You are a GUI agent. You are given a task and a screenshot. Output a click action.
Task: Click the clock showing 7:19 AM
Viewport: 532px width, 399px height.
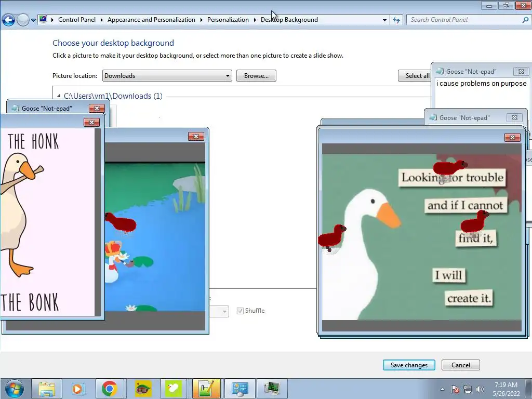tap(506, 389)
